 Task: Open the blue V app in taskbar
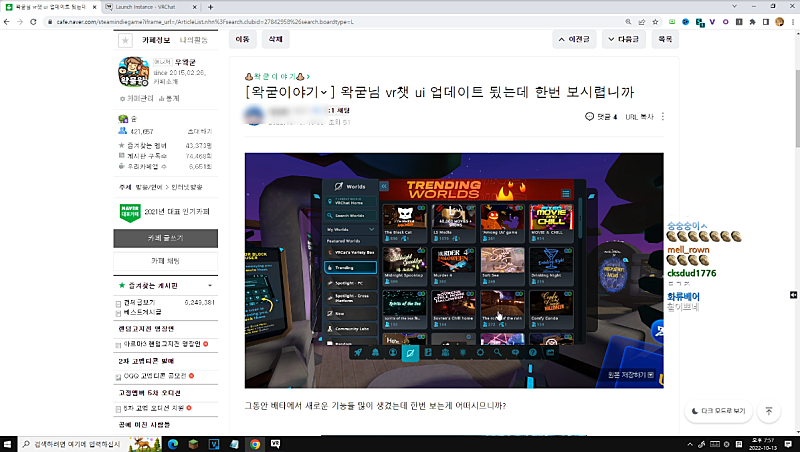click(x=214, y=444)
